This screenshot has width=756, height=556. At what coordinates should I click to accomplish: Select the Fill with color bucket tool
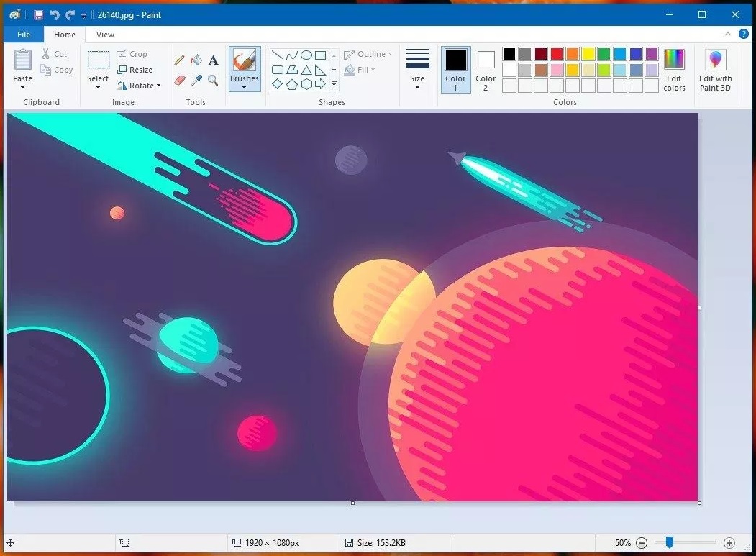196,60
